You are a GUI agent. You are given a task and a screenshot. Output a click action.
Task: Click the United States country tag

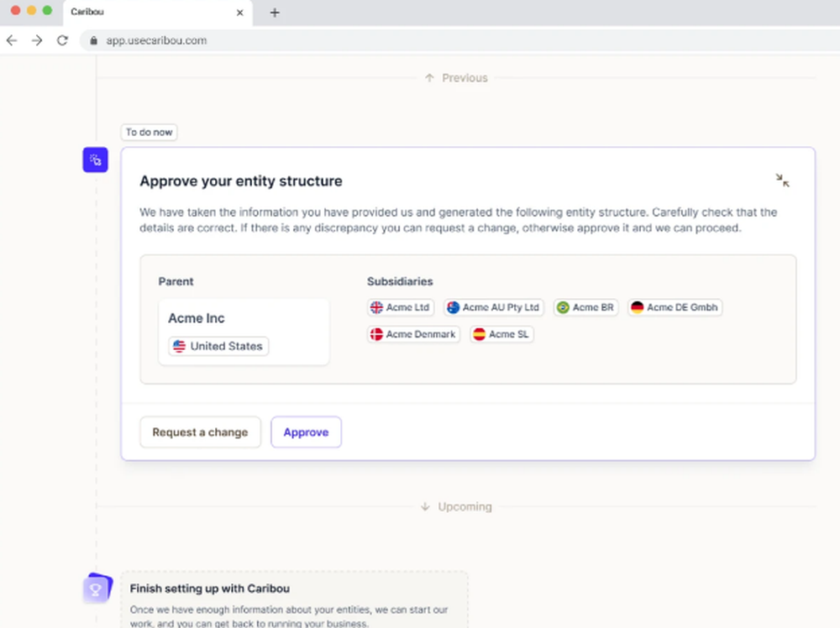pyautogui.click(x=218, y=346)
